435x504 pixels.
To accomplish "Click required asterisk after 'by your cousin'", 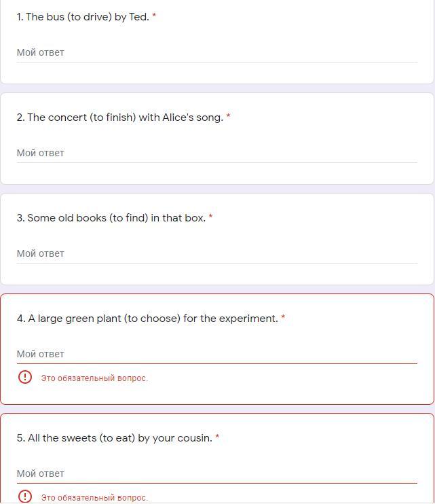I will [x=217, y=438].
